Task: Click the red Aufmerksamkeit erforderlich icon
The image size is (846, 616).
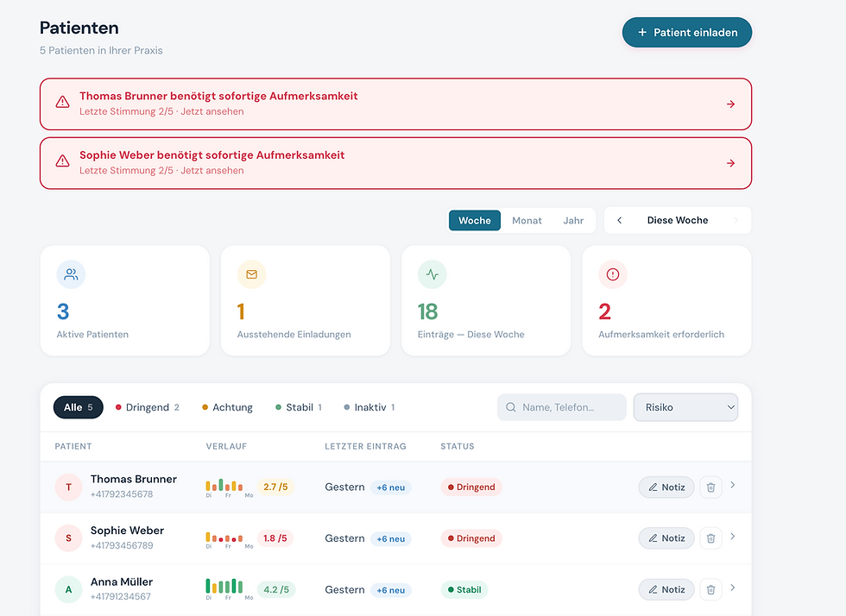Action: [612, 274]
